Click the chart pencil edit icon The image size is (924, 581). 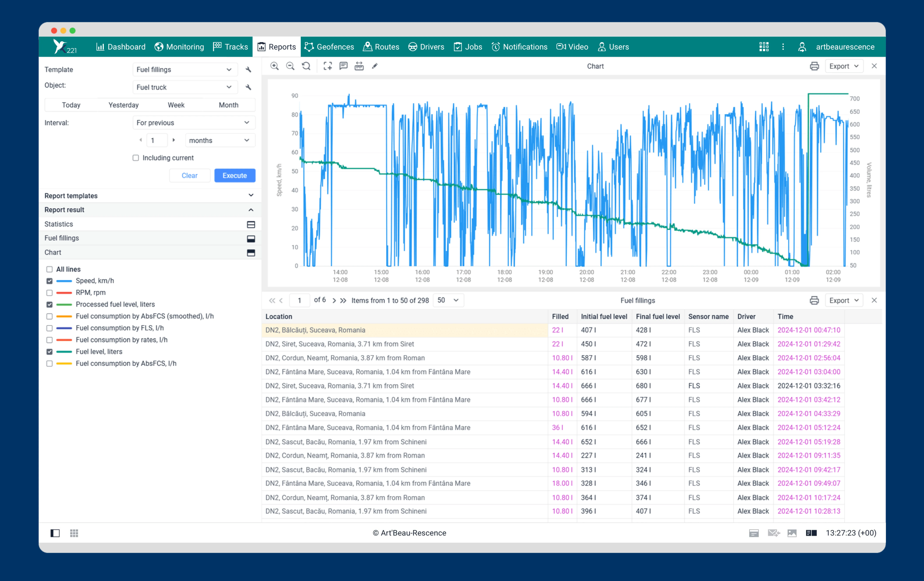pyautogui.click(x=375, y=66)
